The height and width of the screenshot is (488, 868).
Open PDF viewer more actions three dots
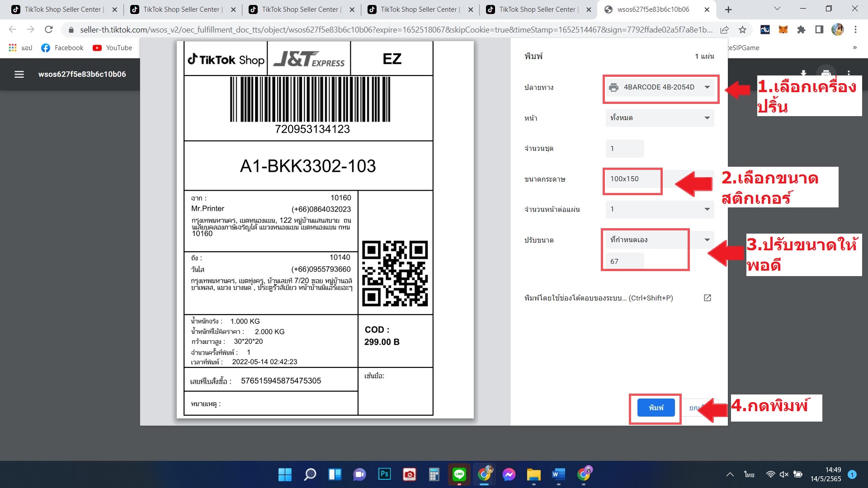pyautogui.click(x=849, y=74)
